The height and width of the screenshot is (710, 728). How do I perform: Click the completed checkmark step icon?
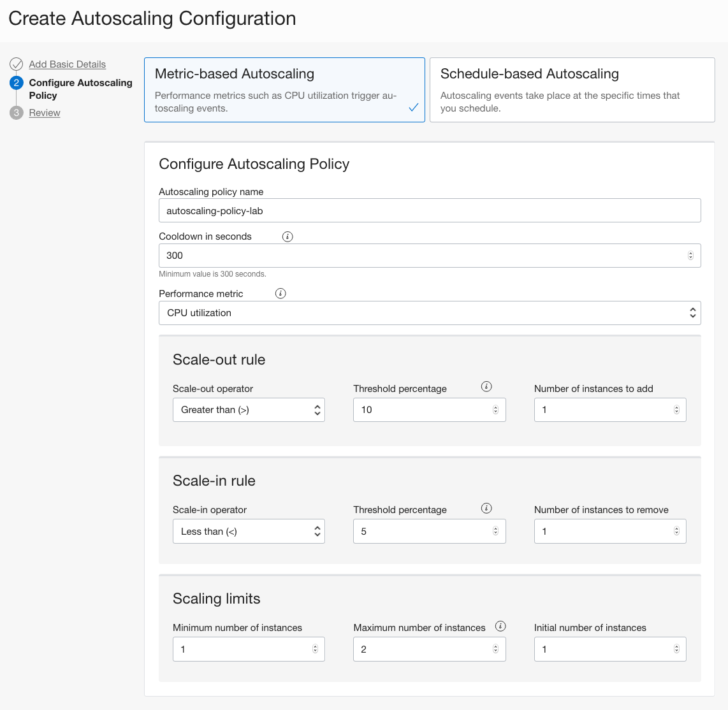17,64
